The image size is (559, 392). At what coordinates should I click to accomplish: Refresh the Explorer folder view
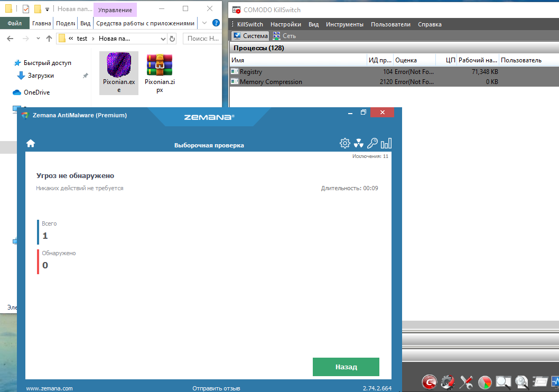tap(172, 39)
